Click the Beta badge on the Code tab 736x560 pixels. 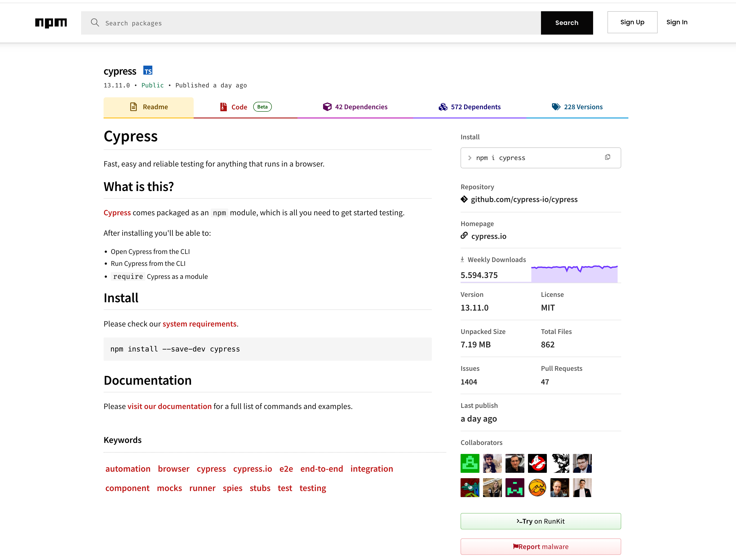click(263, 107)
